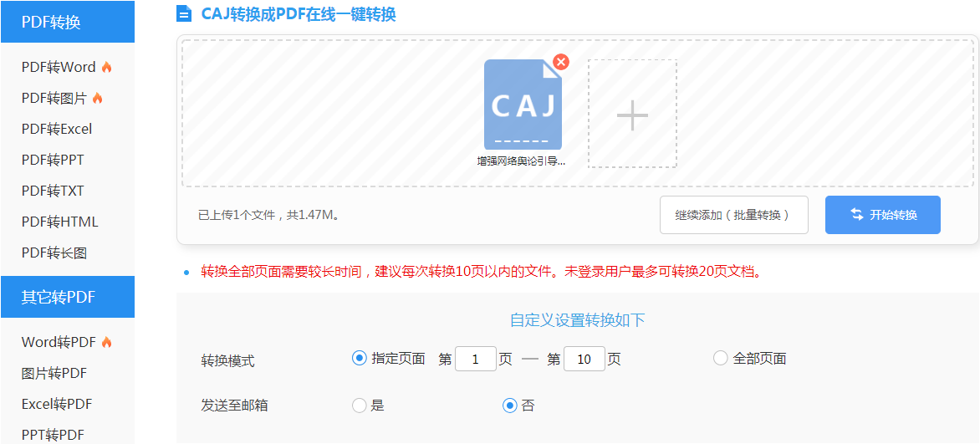Click the 转换模式 label
This screenshot has width=980, height=444.
227,361
